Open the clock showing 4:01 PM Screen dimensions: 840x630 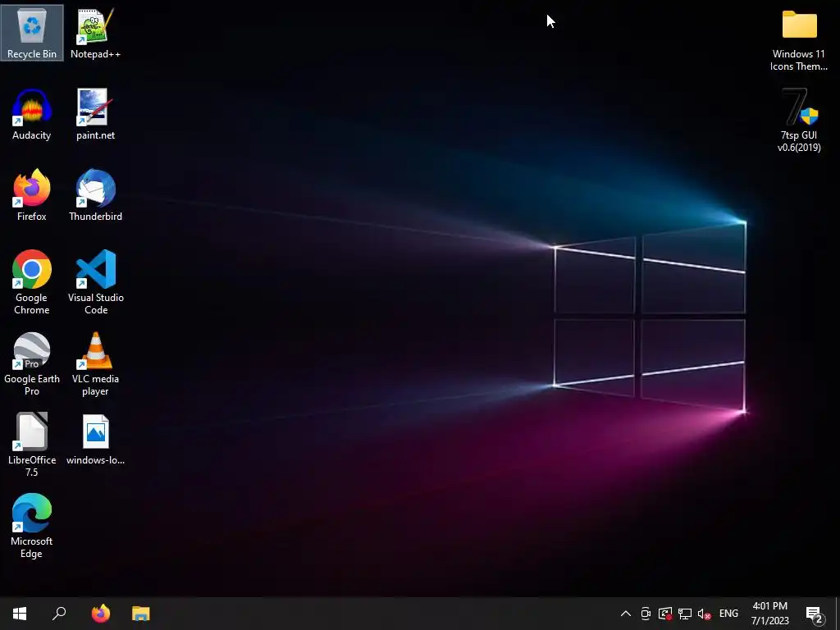point(769,614)
